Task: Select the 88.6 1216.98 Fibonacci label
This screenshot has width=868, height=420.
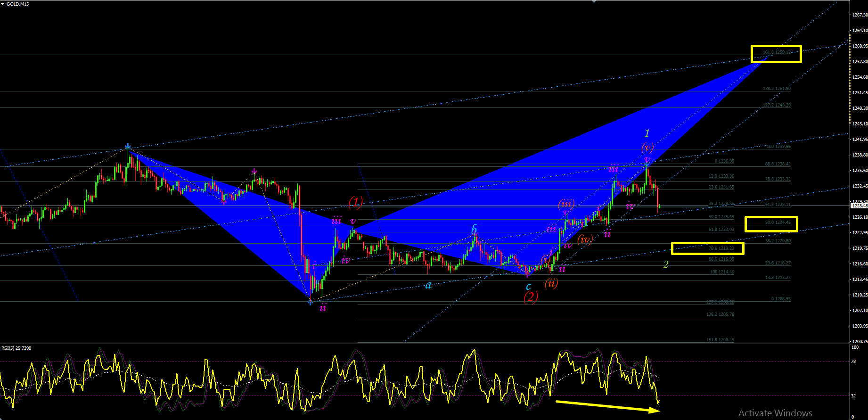Action: (x=721, y=259)
